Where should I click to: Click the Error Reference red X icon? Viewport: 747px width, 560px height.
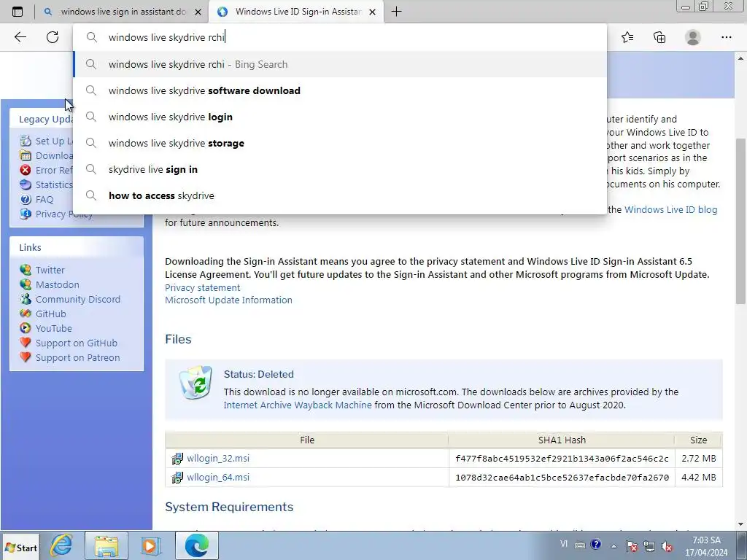[x=26, y=170]
